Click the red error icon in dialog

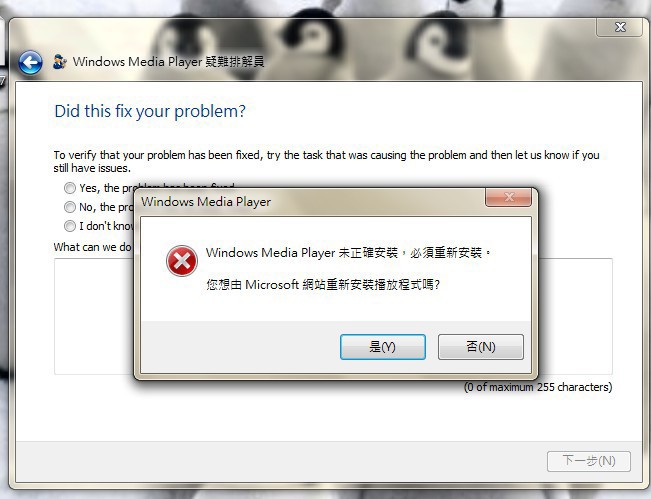(181, 261)
